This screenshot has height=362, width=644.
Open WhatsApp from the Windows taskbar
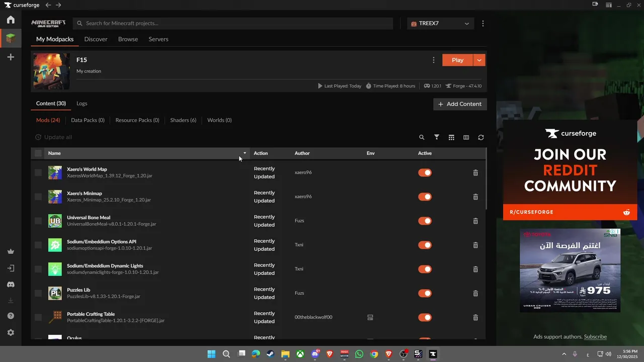click(359, 354)
